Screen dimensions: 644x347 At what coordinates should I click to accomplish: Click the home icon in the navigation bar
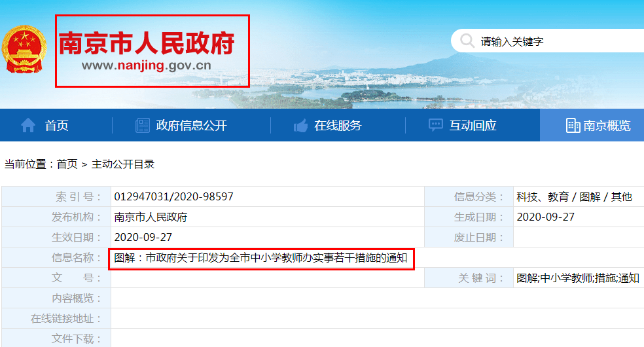(x=28, y=125)
